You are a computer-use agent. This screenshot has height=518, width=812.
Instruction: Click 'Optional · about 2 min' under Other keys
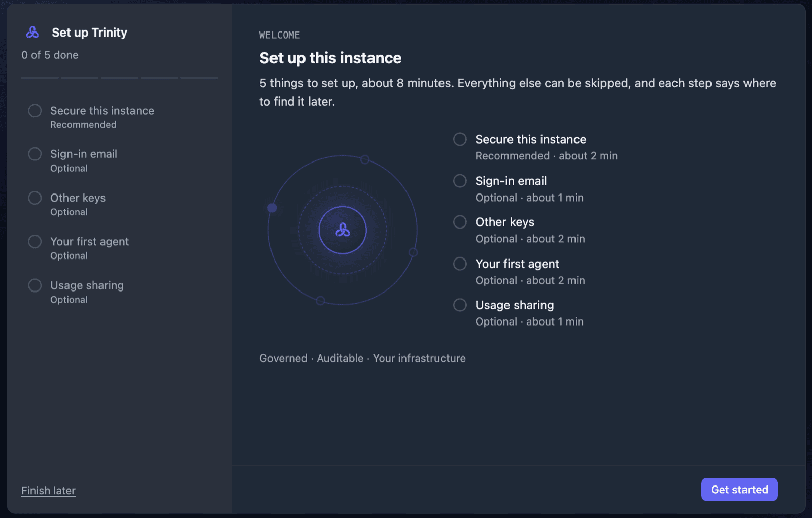pyautogui.click(x=530, y=239)
